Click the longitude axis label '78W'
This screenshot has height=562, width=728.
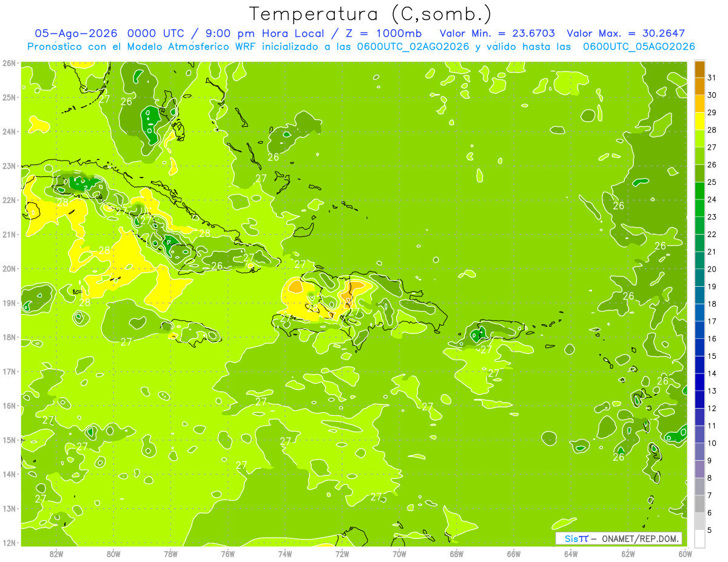pyautogui.click(x=170, y=554)
